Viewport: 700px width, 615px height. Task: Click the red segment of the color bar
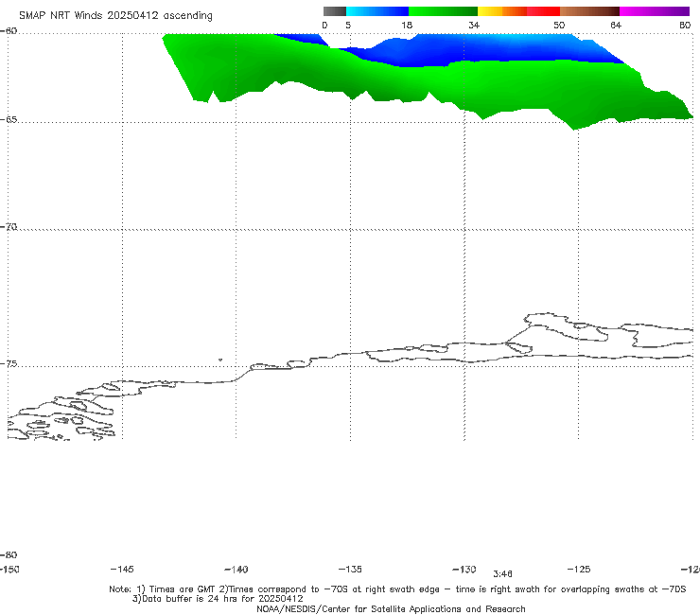click(543, 11)
